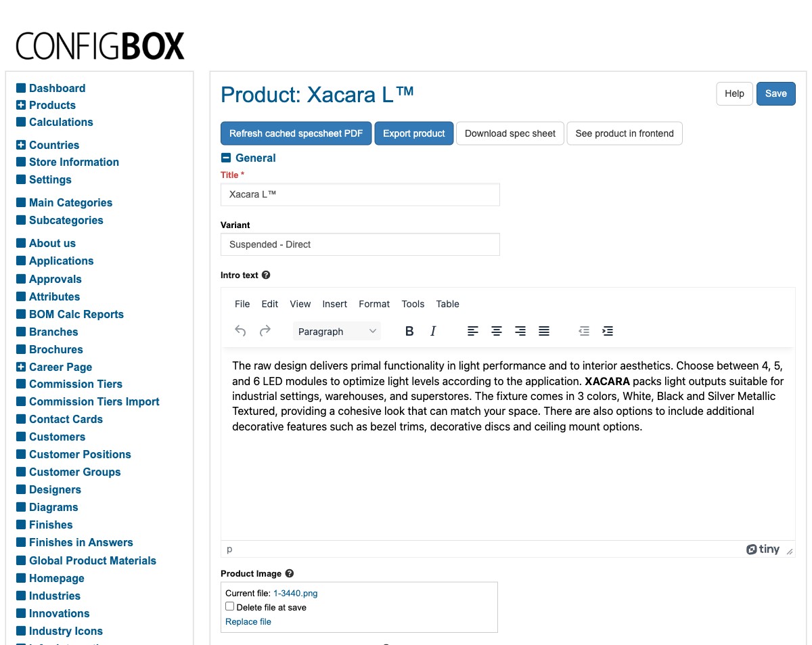The image size is (812, 645).
Task: Open Contact Cards in sidebar
Action: click(x=66, y=420)
